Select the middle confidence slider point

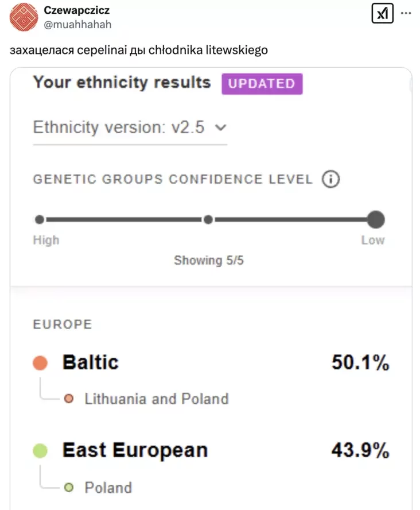point(208,219)
